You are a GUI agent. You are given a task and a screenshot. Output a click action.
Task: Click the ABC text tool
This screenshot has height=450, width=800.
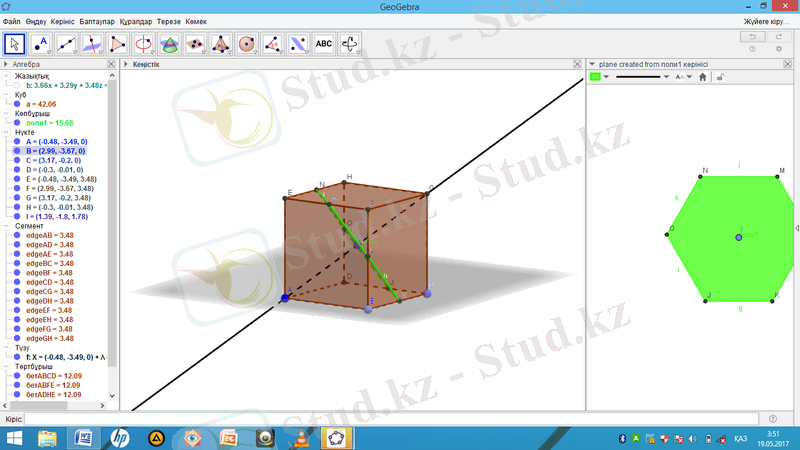(x=324, y=43)
